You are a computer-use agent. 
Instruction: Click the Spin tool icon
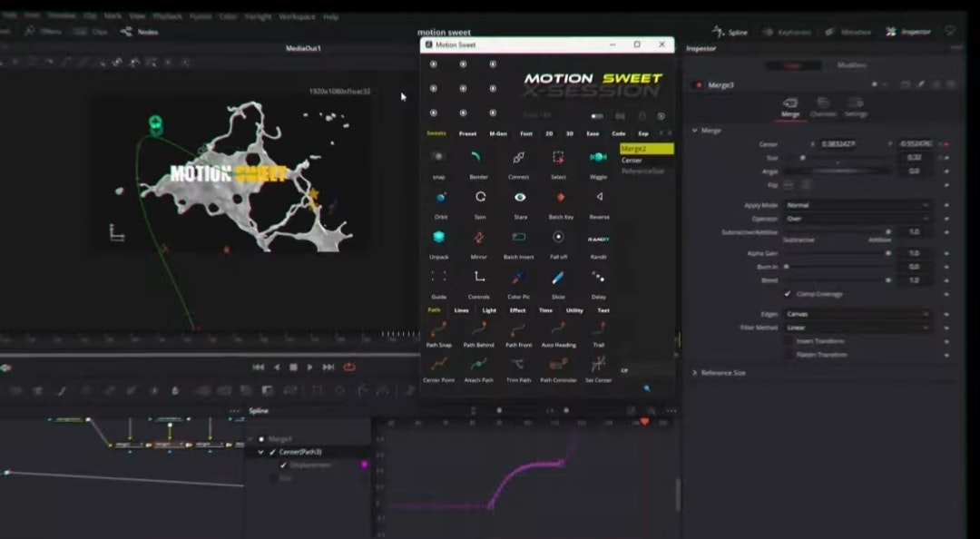tap(480, 197)
